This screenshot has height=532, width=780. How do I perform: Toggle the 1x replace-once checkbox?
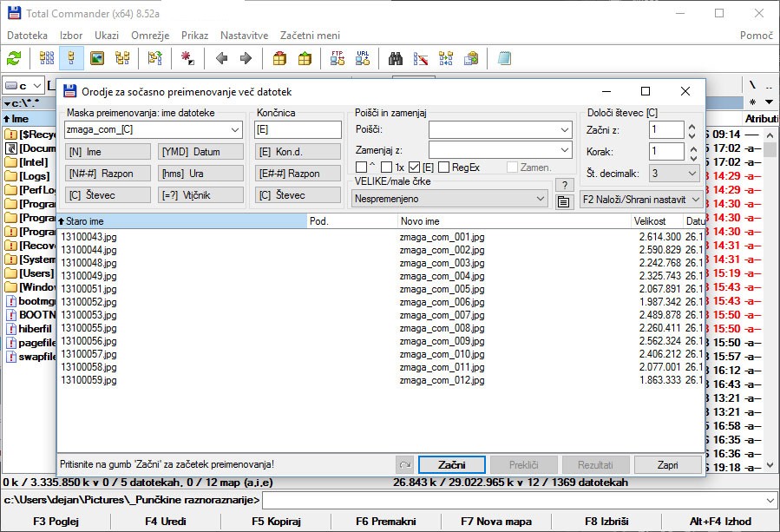pyautogui.click(x=387, y=167)
